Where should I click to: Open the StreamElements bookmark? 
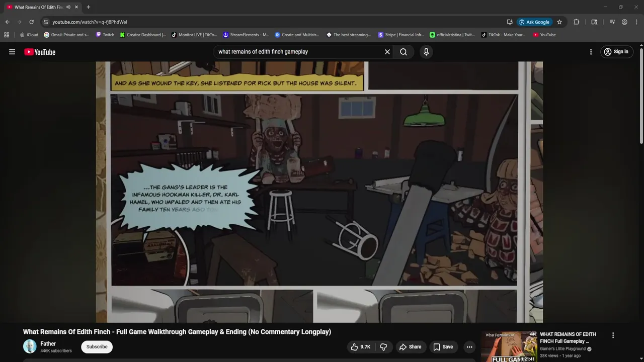pos(246,35)
